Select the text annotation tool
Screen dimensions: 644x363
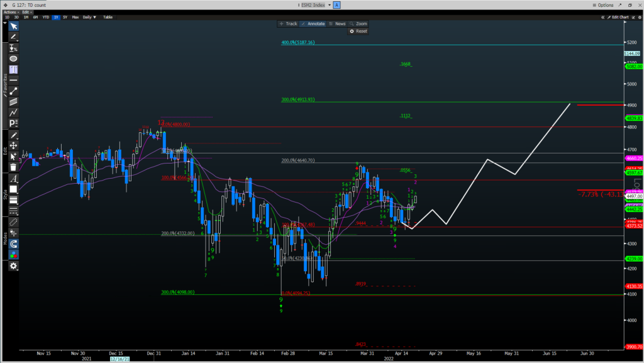pos(14,69)
